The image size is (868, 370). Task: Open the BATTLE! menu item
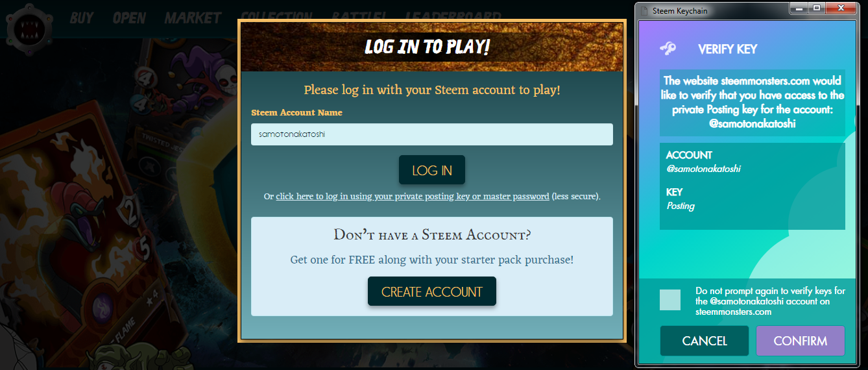pos(359,17)
